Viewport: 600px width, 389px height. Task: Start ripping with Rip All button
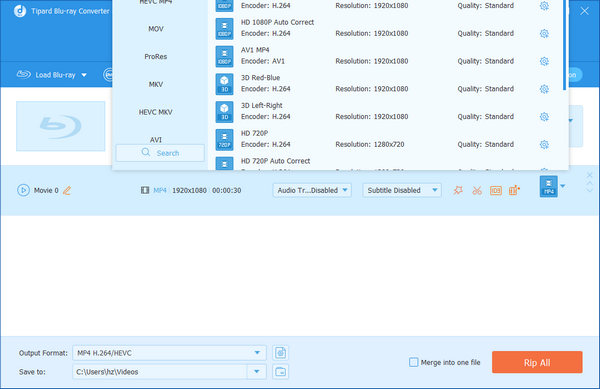(x=537, y=362)
